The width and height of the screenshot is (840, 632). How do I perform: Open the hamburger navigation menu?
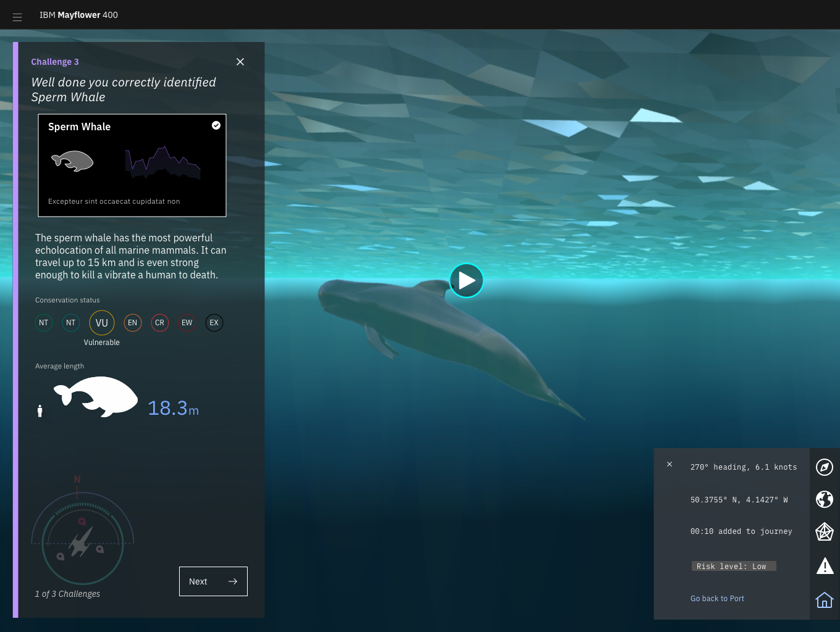coord(17,17)
